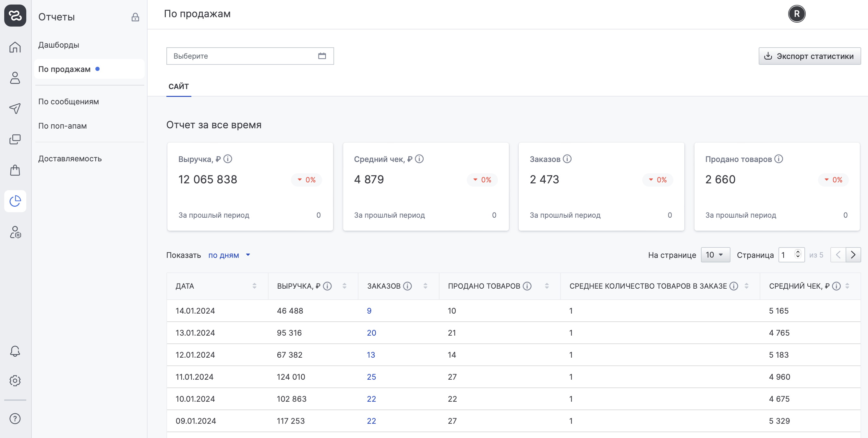Open the notifications bell icon

pyautogui.click(x=15, y=351)
